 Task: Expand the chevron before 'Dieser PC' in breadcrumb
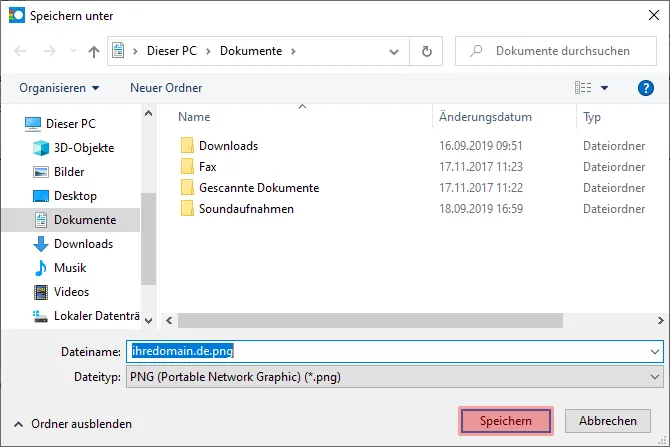click(135, 51)
